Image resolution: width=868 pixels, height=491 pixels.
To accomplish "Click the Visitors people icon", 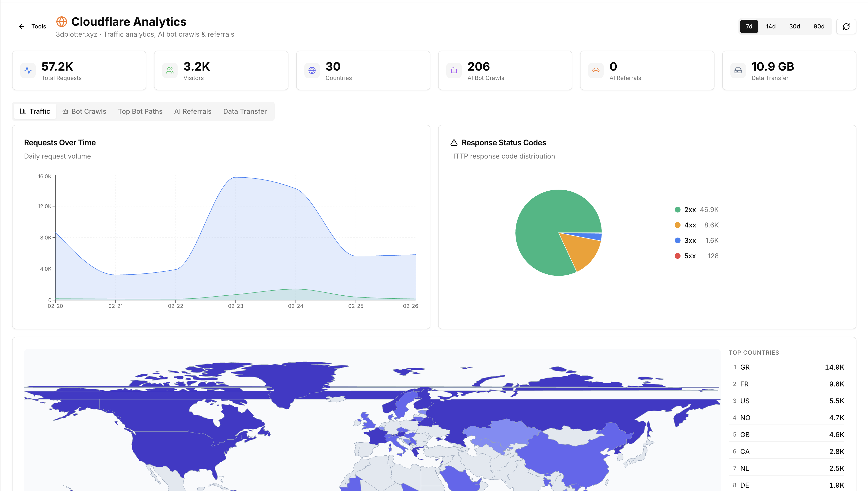I will (x=170, y=71).
